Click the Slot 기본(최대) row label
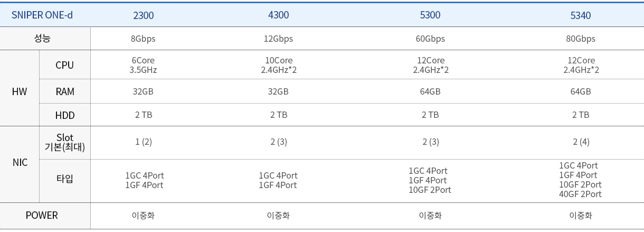The width and height of the screenshot is (644, 232). (65, 142)
